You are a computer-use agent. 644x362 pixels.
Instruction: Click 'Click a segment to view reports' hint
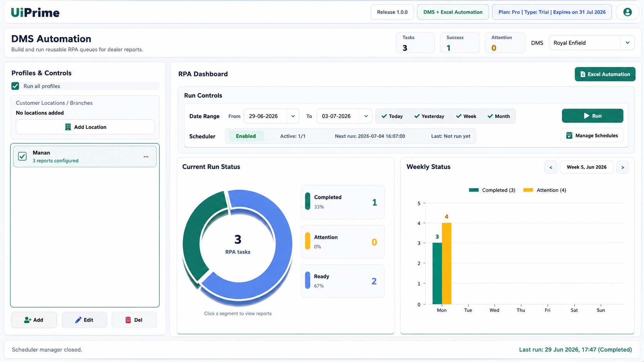(x=238, y=313)
